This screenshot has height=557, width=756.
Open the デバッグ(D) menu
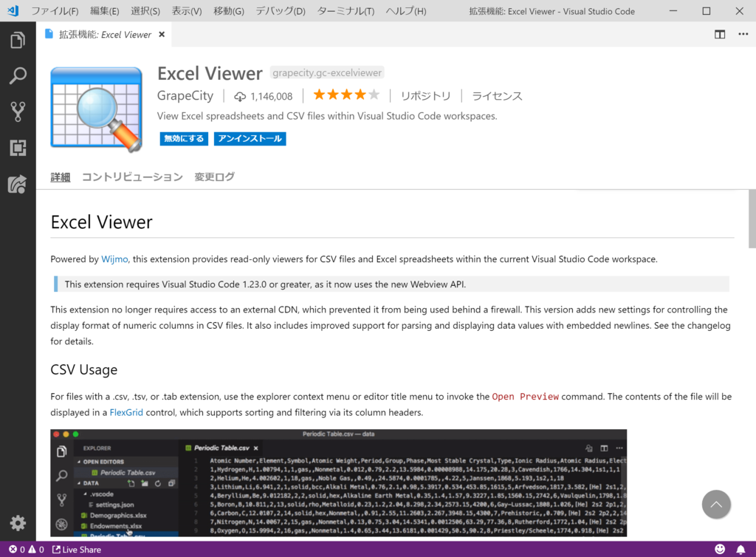tap(280, 10)
